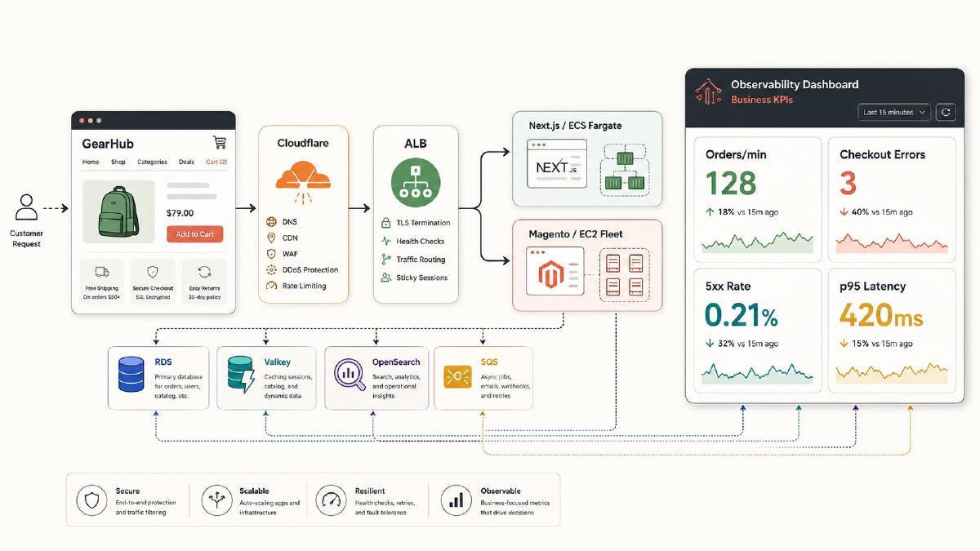The width and height of the screenshot is (980, 551).
Task: Click the Traffic Routing icon
Action: pyautogui.click(x=387, y=260)
